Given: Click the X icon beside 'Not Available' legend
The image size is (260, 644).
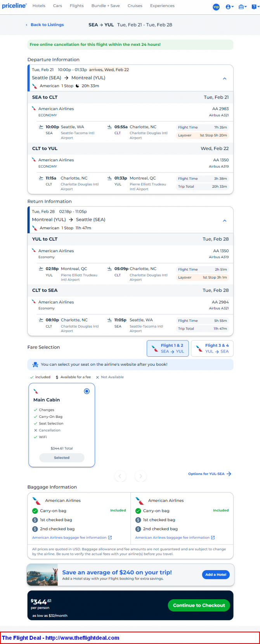Looking at the screenshot, I should point(97,377).
